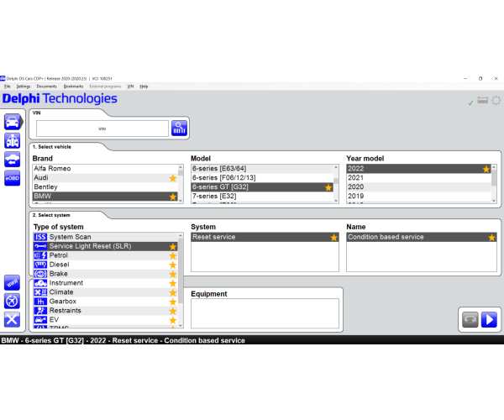Open the Settings menu

coord(24,87)
